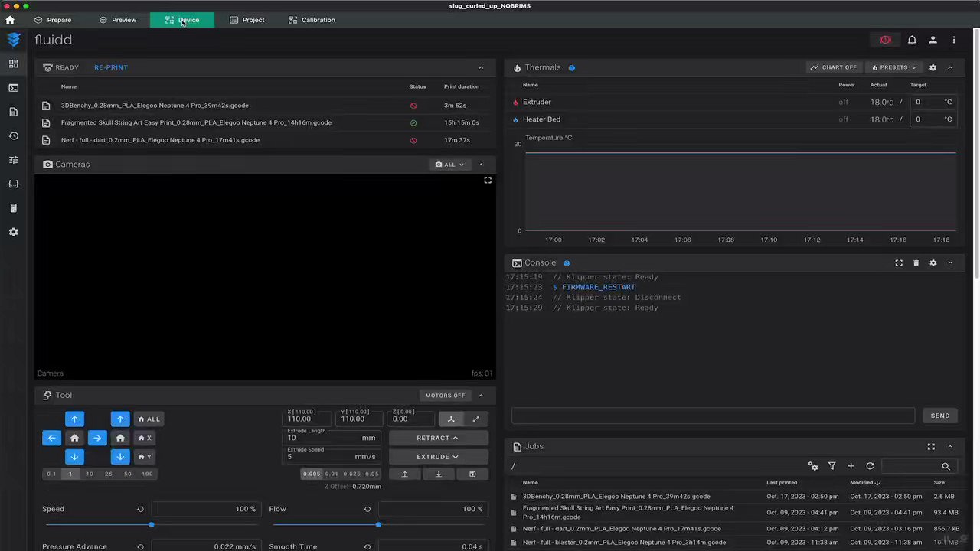
Task: Click the EXTRUDE button
Action: (438, 457)
